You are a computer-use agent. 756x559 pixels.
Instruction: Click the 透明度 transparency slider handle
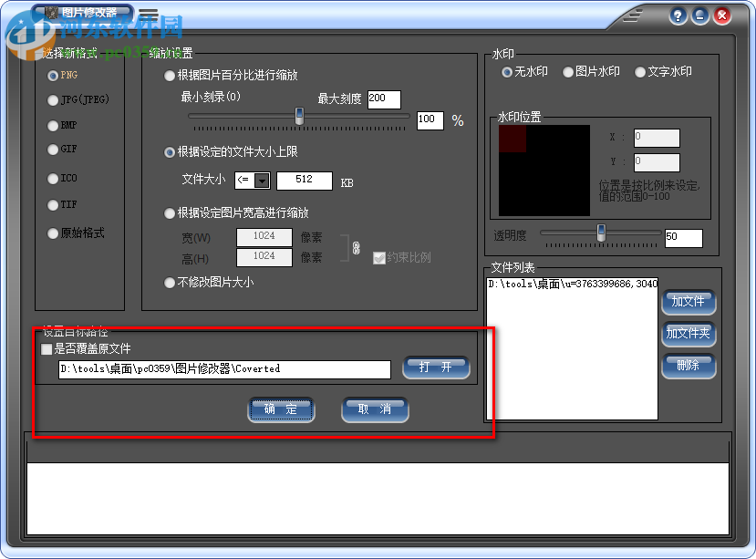pyautogui.click(x=601, y=233)
